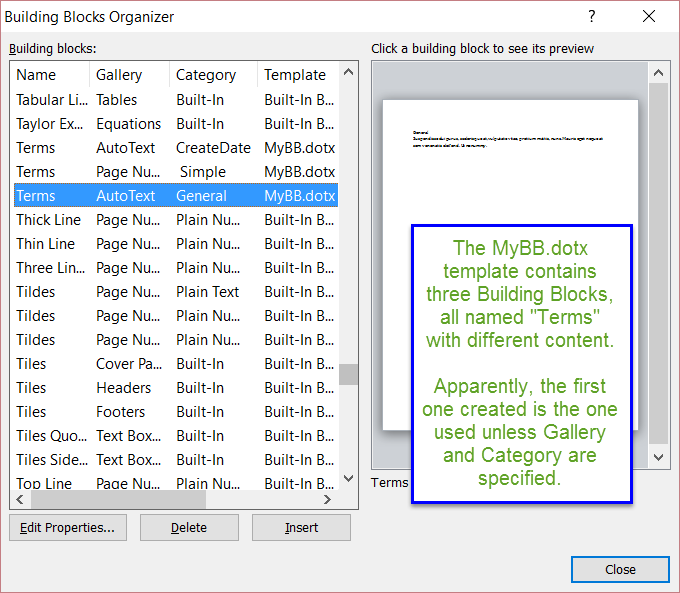Click the Insert button
680x593 pixels.
click(x=301, y=527)
